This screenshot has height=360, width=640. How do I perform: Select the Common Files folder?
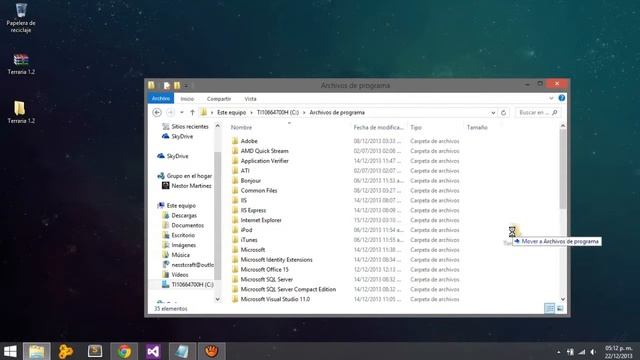click(254, 190)
